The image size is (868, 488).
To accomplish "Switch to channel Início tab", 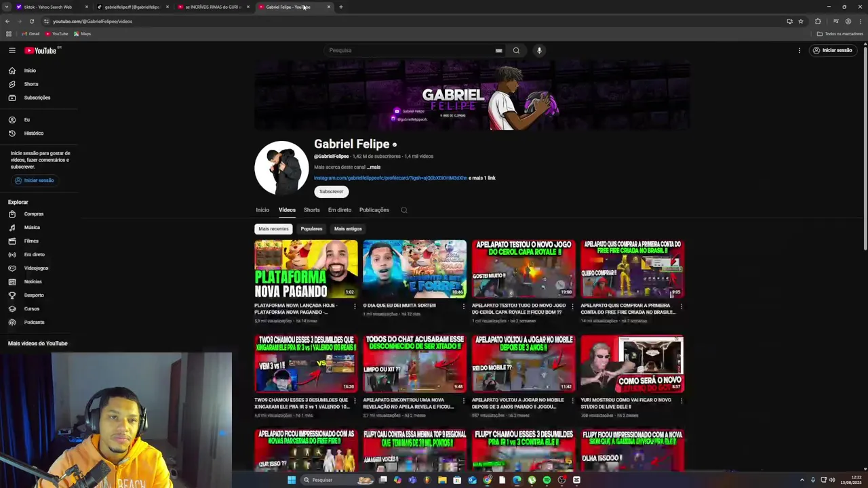I will pos(262,210).
